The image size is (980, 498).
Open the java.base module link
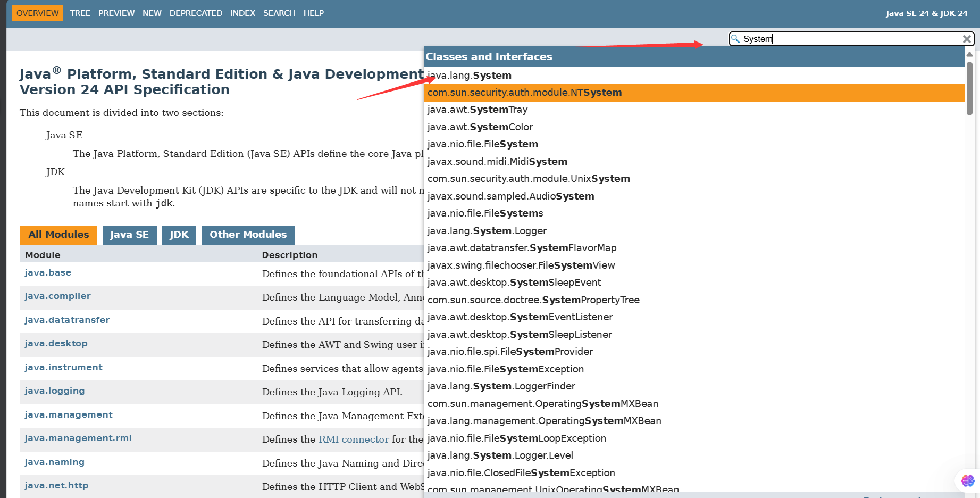pos(48,273)
